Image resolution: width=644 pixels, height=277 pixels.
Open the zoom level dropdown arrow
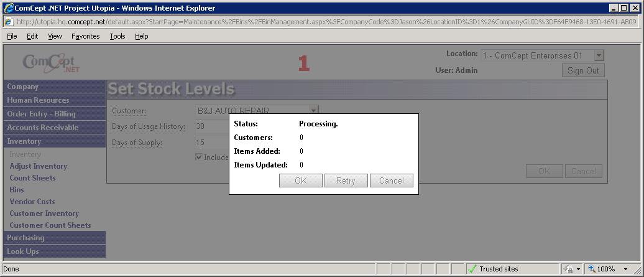625,269
